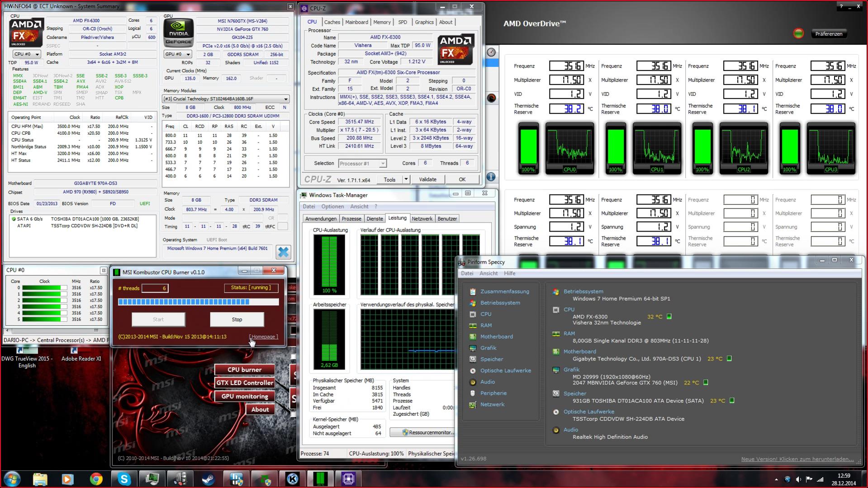868x488 pixels.
Task: Select CPU chip icon in Speccy's navigation sidebar
Action: [x=473, y=314]
